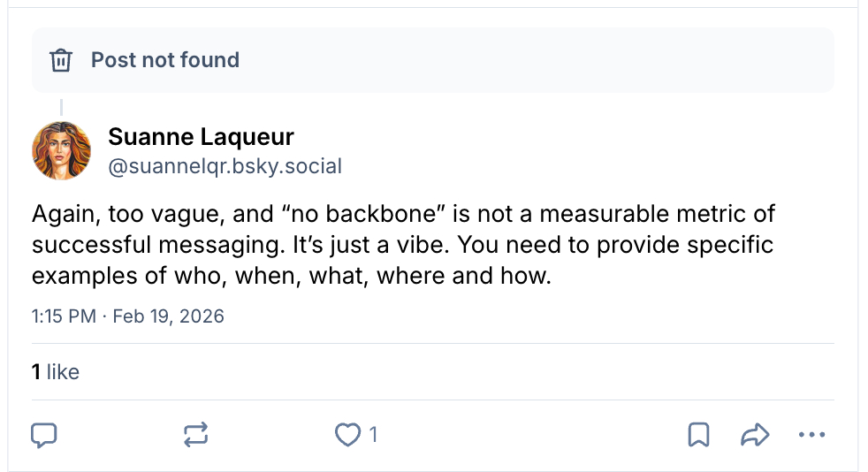Click the deleted parent post placeholder box
This screenshot has width=868, height=472.
click(x=530, y=60)
